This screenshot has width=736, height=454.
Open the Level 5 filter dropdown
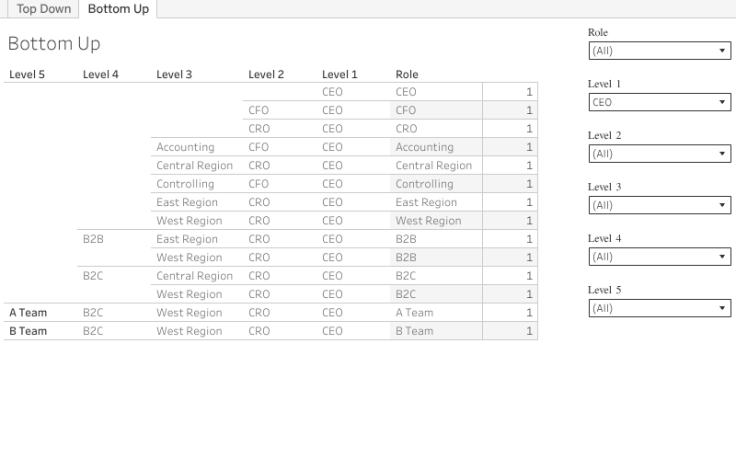click(659, 308)
